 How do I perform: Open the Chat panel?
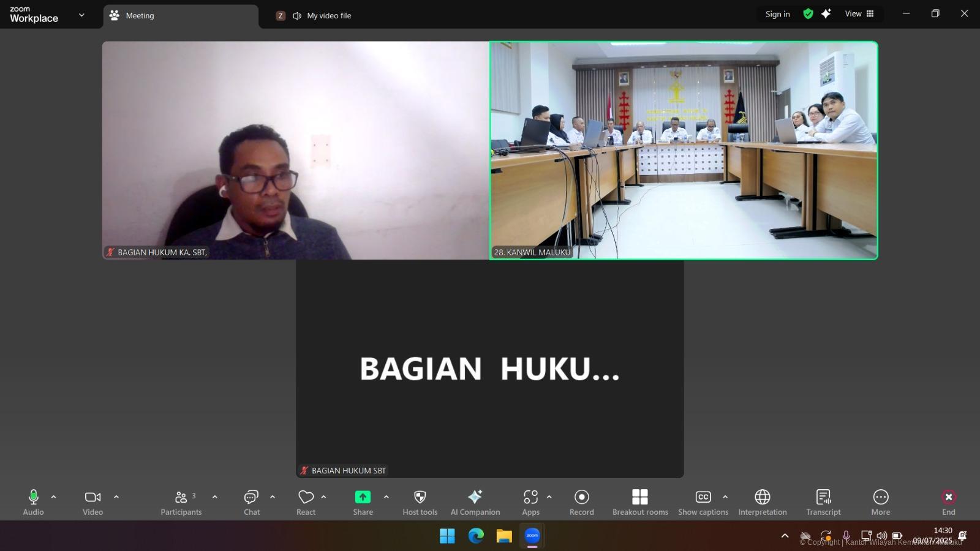point(251,497)
